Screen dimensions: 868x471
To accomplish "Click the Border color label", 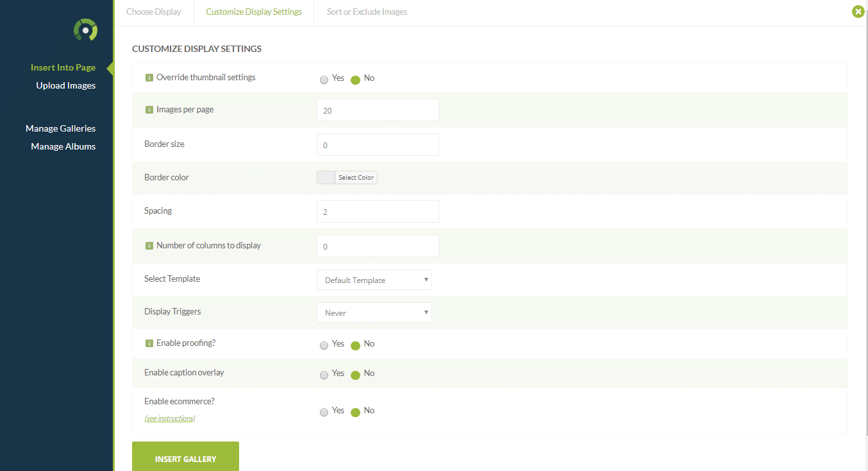I will coord(167,178).
